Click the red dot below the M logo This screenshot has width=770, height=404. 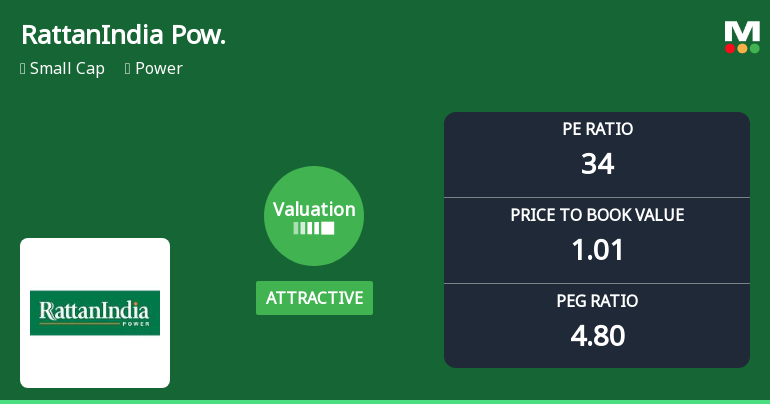730,48
